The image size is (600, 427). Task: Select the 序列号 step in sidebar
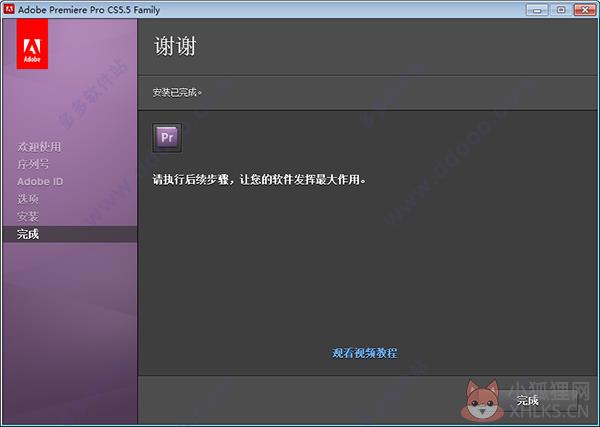(33, 164)
